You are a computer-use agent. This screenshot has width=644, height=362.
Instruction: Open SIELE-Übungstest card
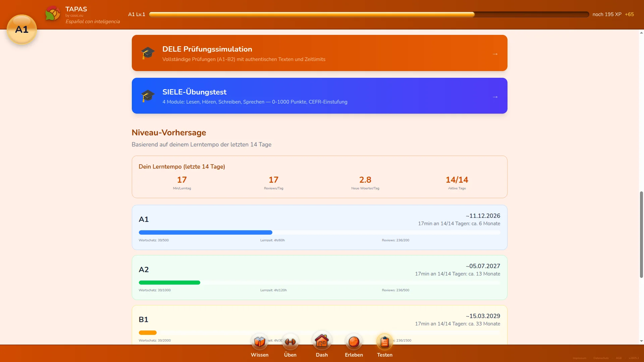pos(319,96)
